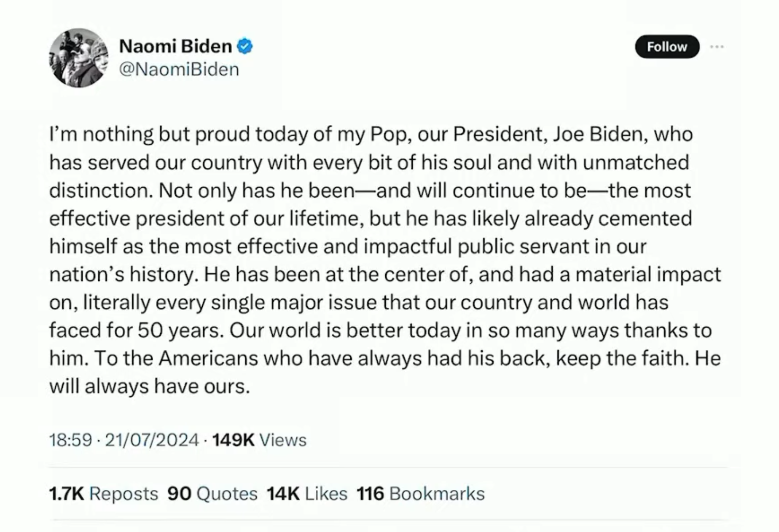Click the 21/07/2024 post date

(x=152, y=440)
